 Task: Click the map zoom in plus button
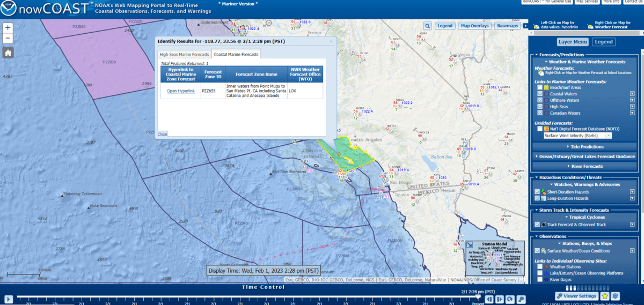pyautogui.click(x=8, y=27)
